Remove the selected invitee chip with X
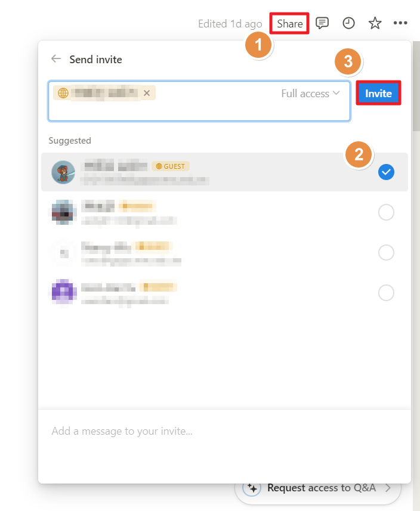The image size is (420, 511). click(147, 93)
